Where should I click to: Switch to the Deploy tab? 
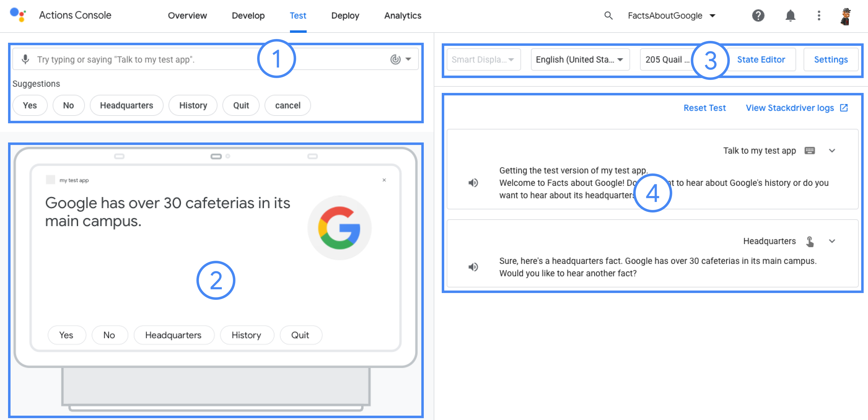(345, 15)
